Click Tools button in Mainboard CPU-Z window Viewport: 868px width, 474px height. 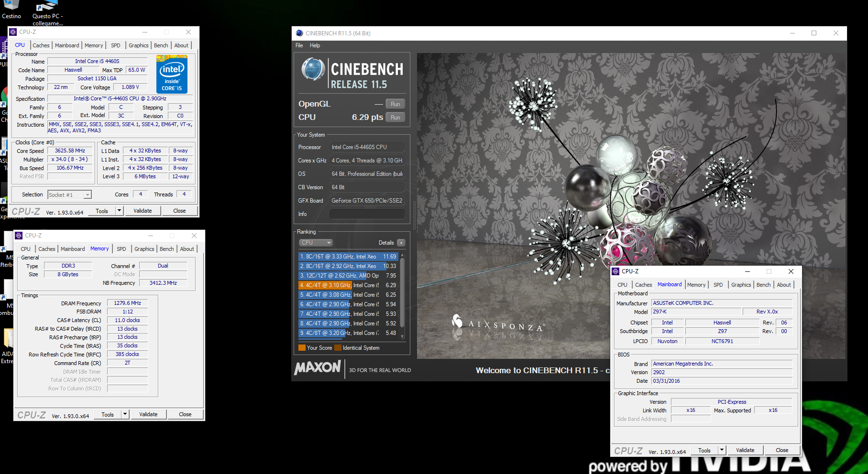[x=704, y=450]
